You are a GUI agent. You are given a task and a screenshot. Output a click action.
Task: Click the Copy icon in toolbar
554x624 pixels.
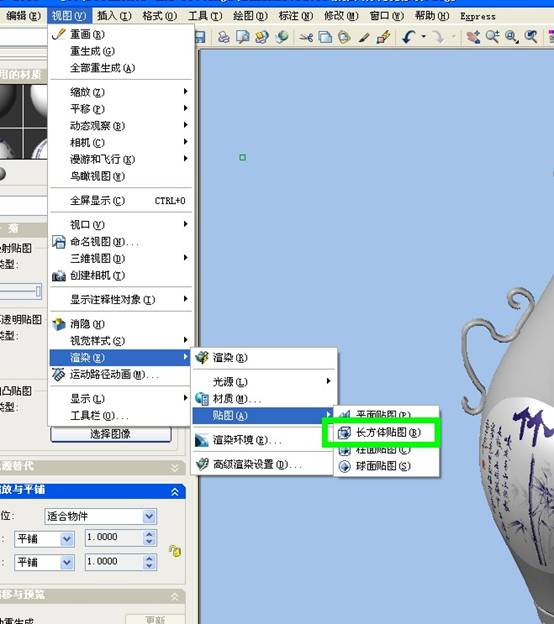pyautogui.click(x=325, y=37)
